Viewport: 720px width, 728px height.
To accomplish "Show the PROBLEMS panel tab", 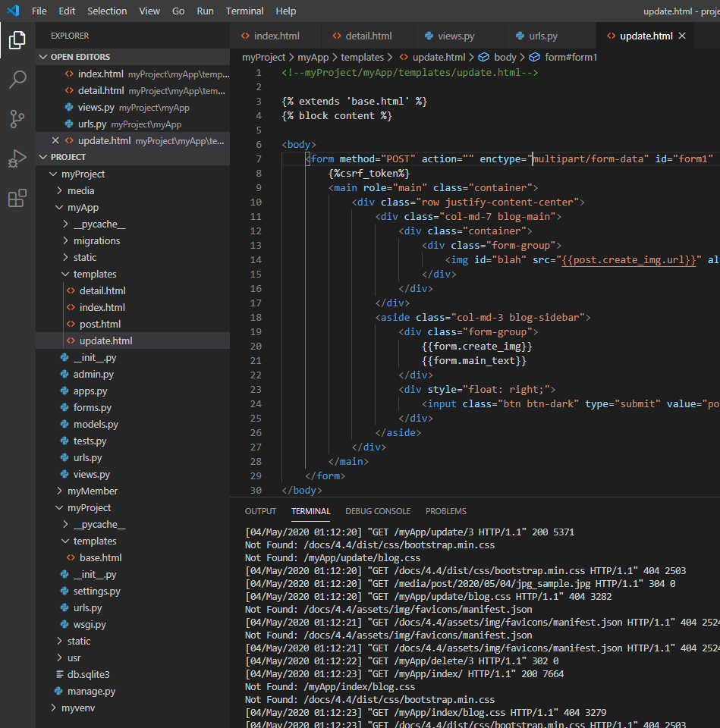I will click(445, 511).
